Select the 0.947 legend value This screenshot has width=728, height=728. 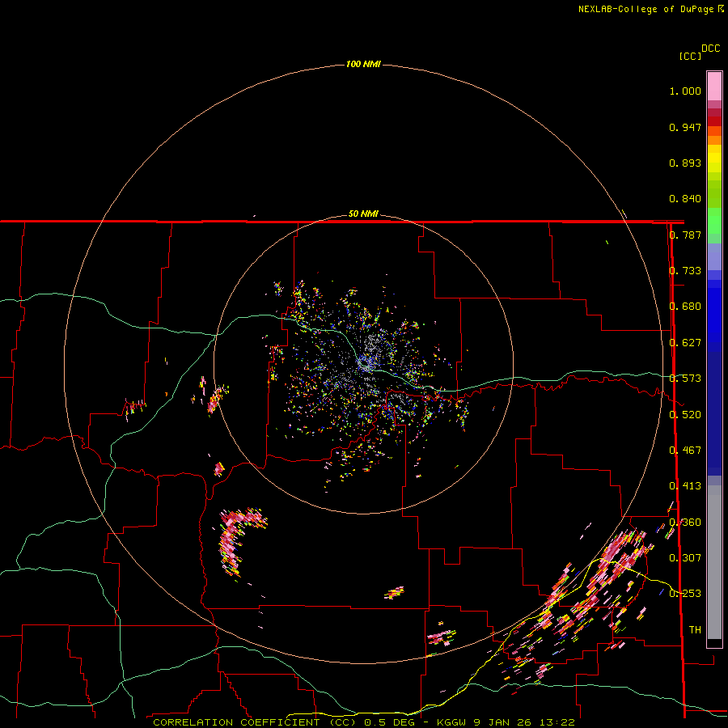685,127
